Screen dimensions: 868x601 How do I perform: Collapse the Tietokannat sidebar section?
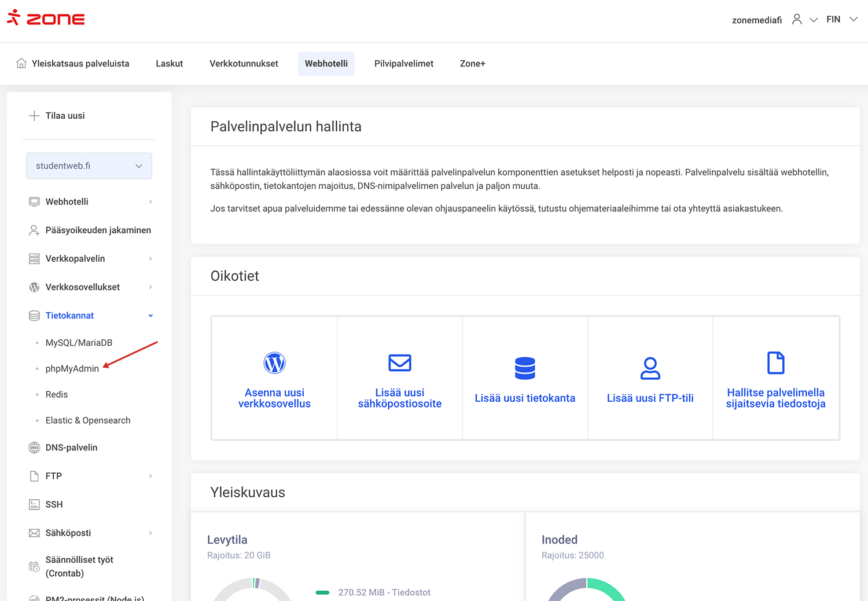150,316
